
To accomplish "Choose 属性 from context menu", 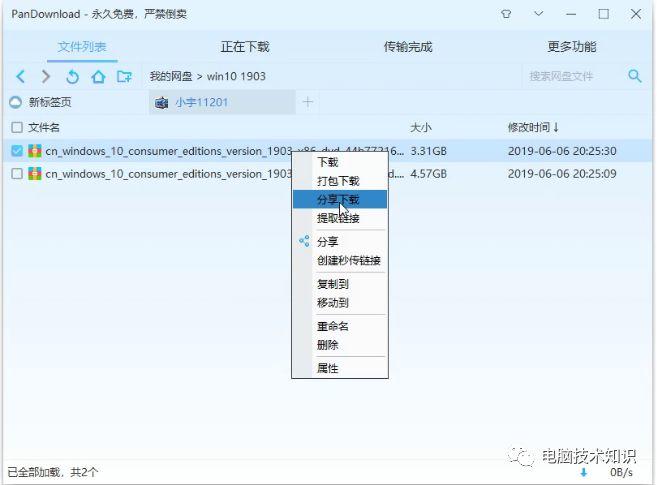I will click(x=340, y=368).
